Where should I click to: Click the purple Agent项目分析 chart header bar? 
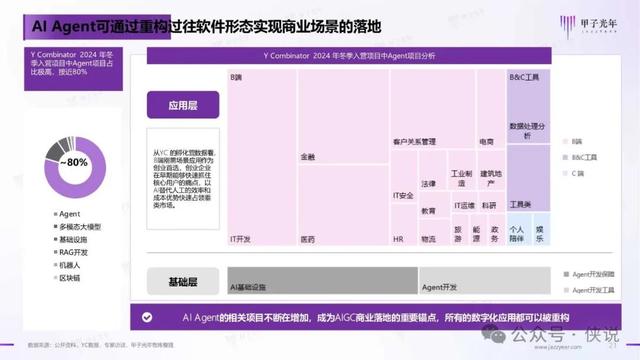point(349,56)
